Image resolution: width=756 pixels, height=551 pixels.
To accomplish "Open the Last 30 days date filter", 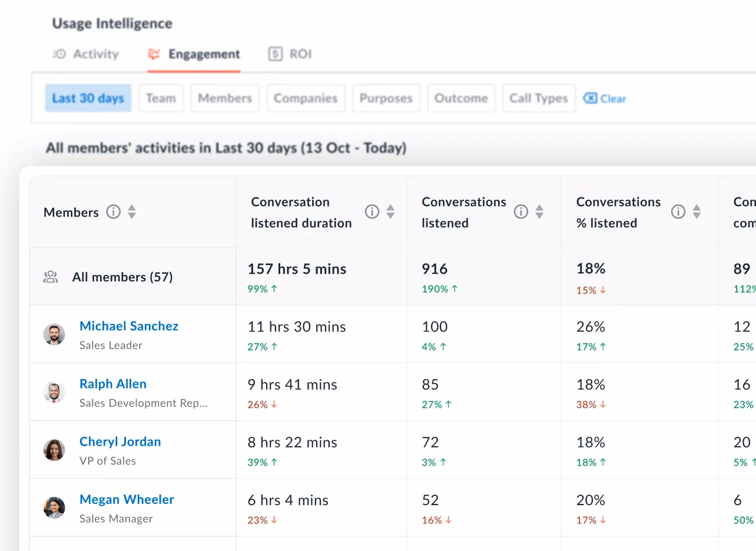I will coord(88,98).
